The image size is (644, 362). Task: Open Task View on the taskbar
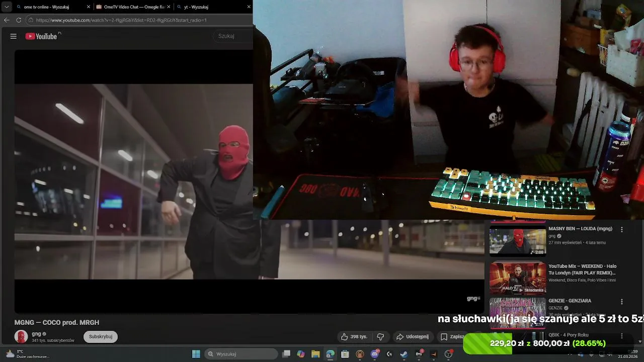click(x=286, y=354)
